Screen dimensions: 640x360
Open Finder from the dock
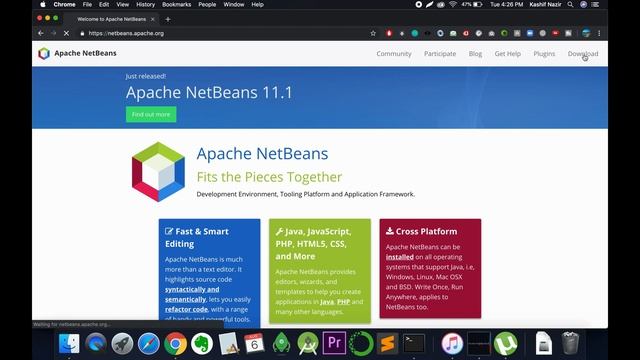pos(69,343)
